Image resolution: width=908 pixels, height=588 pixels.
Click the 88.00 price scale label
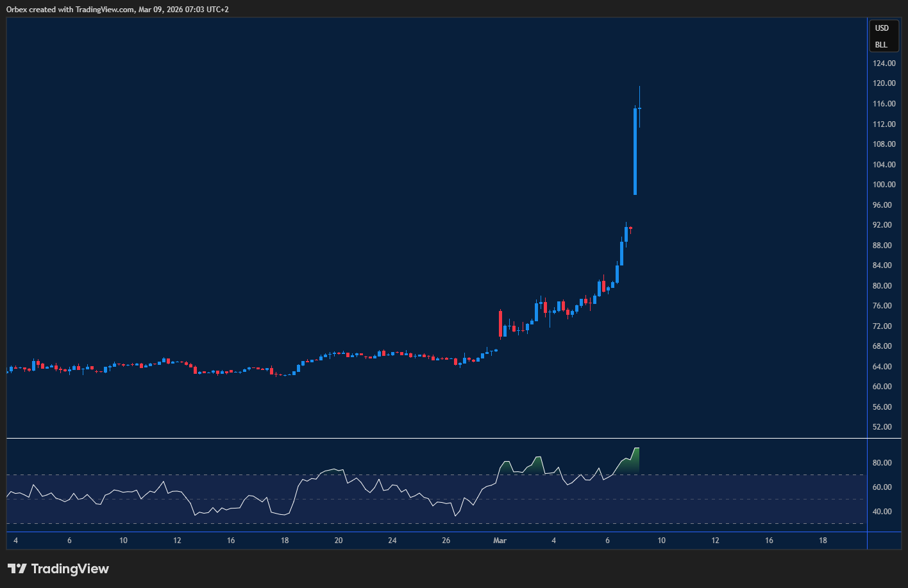(882, 246)
